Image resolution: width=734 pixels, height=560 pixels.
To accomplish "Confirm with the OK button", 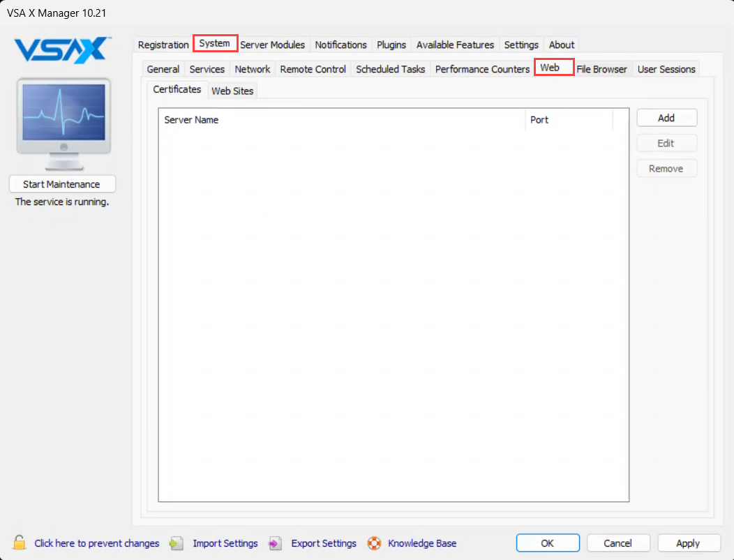I will pyautogui.click(x=548, y=543).
